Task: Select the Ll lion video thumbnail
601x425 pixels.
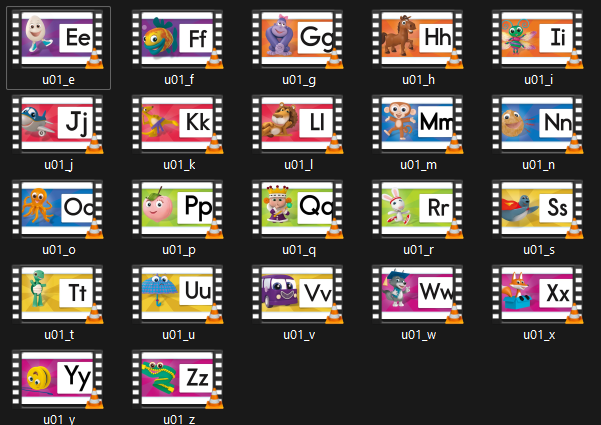Action: pyautogui.click(x=297, y=124)
